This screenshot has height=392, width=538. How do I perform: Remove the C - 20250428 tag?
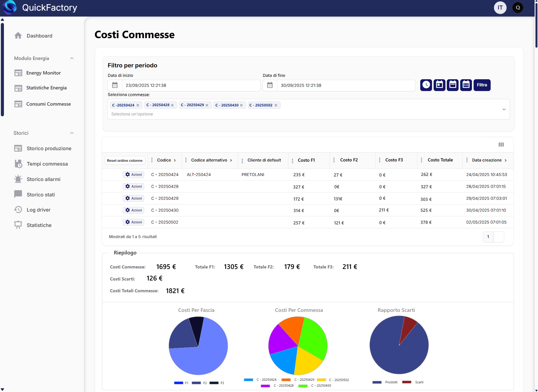coord(173,105)
